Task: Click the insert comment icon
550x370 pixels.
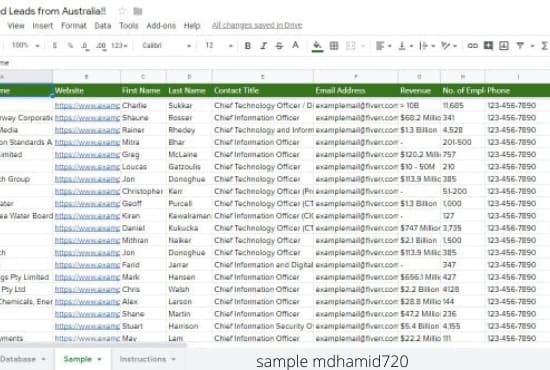Action: pos(488,45)
